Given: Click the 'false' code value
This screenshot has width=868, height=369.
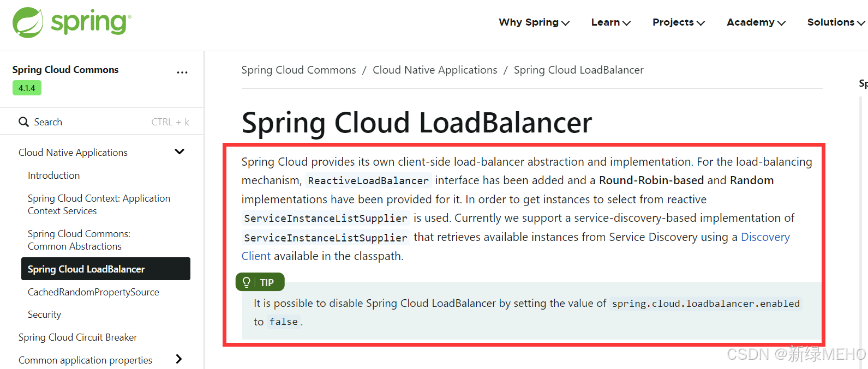Looking at the screenshot, I should 284,322.
